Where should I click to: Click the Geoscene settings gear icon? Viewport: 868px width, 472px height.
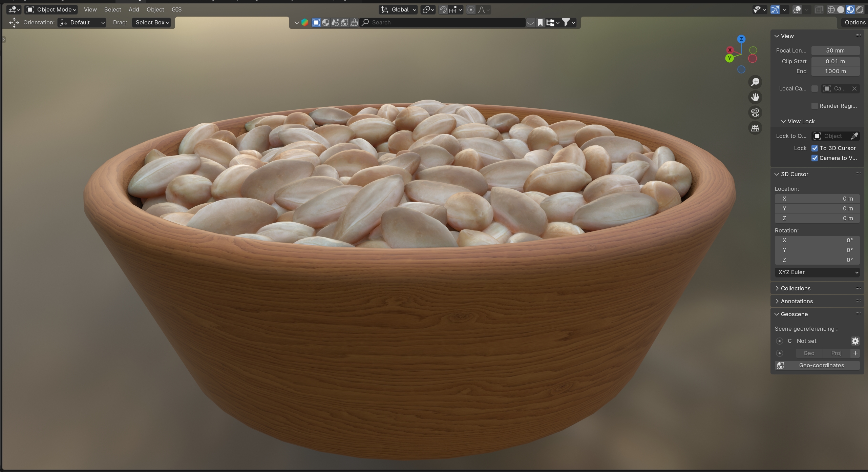(x=855, y=341)
